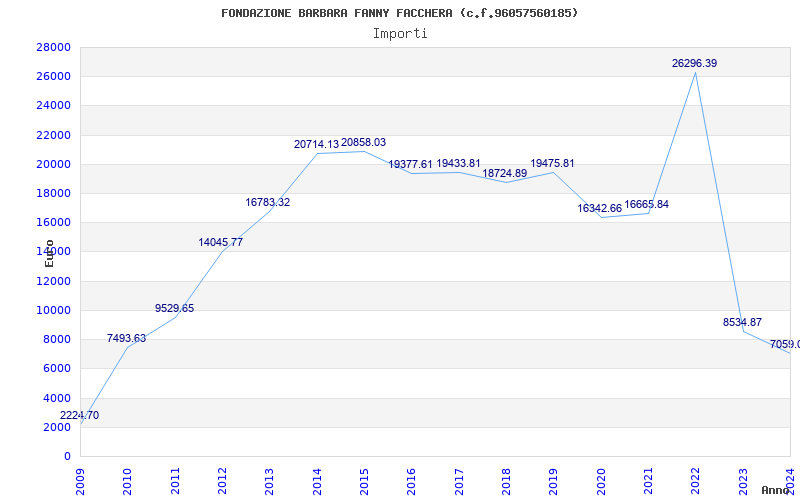The width and height of the screenshot is (800, 500).
Task: Click y-axis value 4000
Action: coord(57,398)
